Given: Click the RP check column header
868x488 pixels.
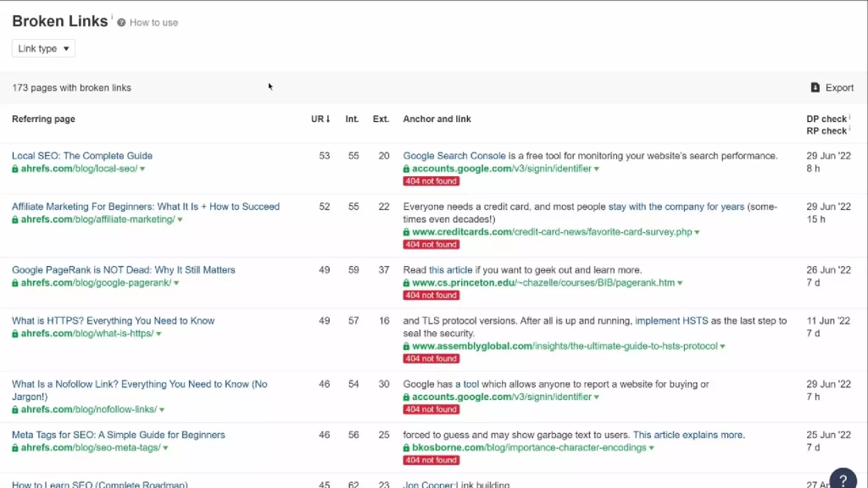Looking at the screenshot, I should 826,131.
